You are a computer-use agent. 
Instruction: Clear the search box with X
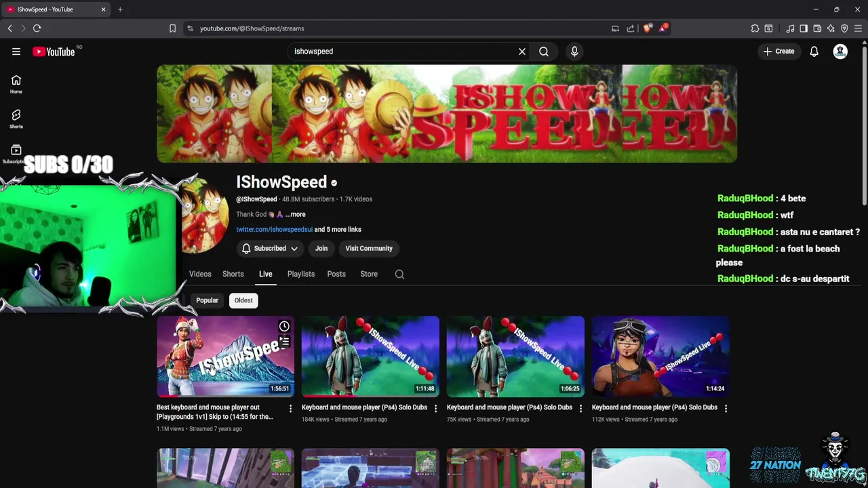click(522, 52)
